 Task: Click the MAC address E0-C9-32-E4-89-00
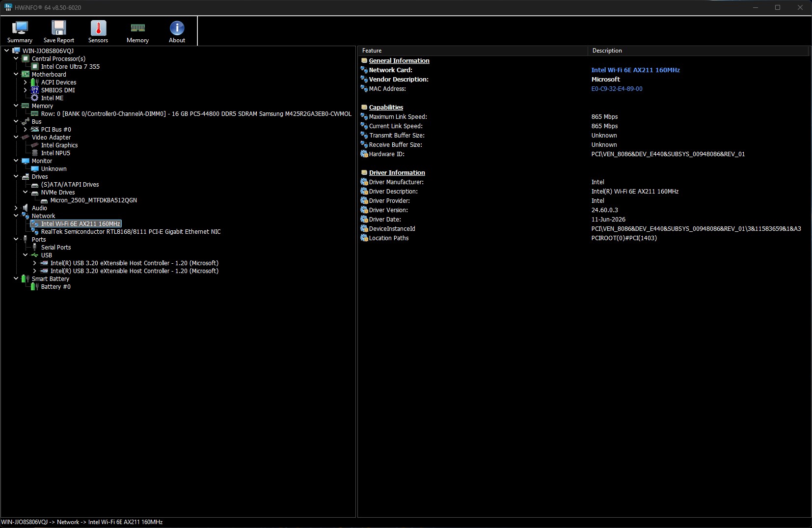click(x=617, y=88)
